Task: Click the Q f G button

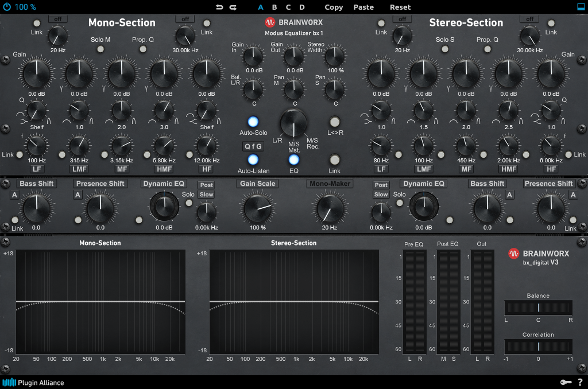Action: (x=253, y=146)
